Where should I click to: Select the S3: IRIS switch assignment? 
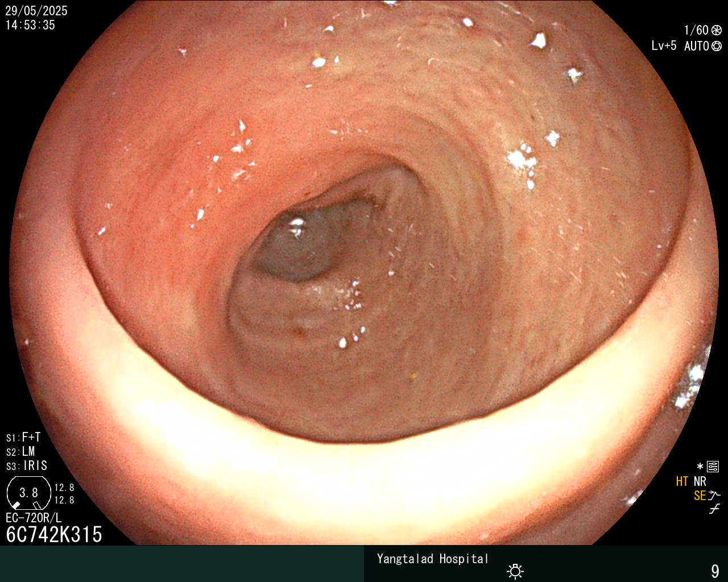[27, 465]
